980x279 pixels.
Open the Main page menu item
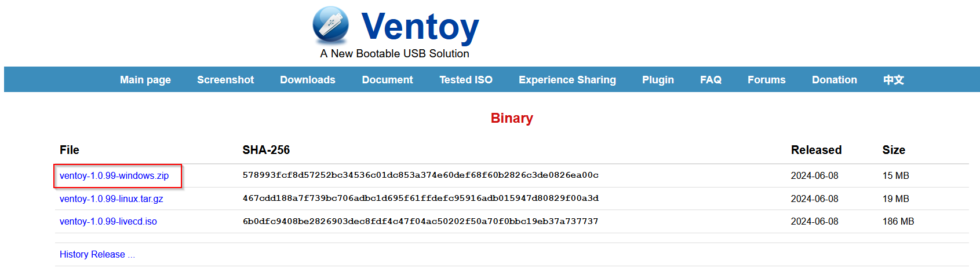(145, 80)
